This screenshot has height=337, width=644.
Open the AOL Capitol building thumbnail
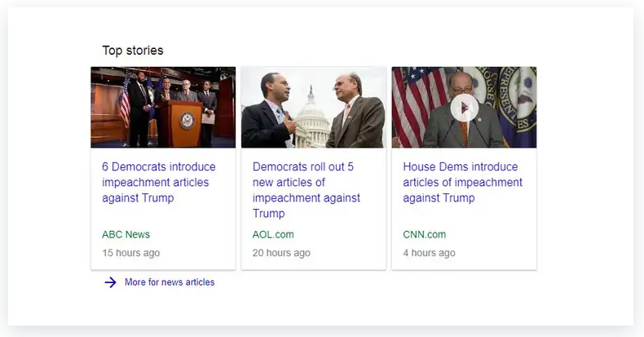click(x=314, y=107)
